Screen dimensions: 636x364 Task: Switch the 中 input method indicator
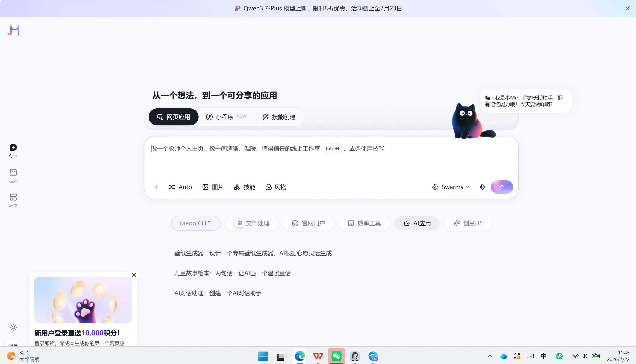click(543, 356)
